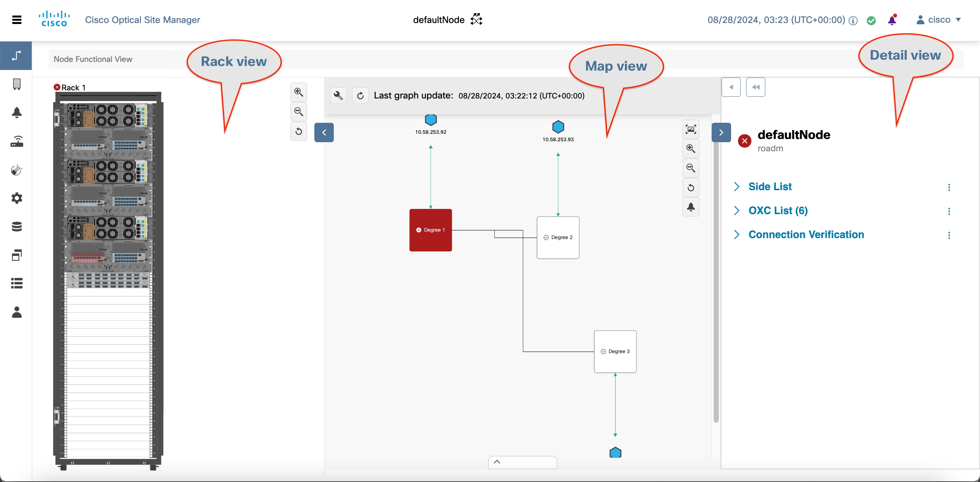980x482 pixels.
Task: Open the map wrench tool
Action: point(338,96)
